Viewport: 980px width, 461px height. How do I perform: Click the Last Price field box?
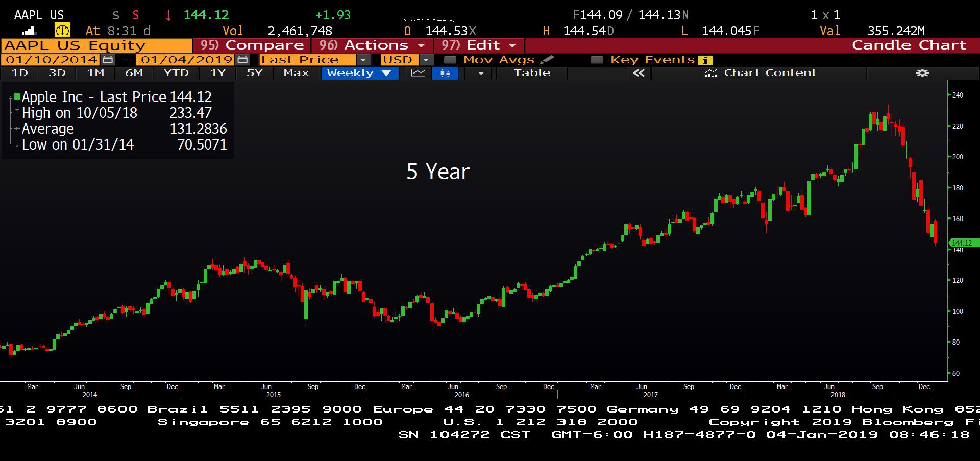coord(307,60)
